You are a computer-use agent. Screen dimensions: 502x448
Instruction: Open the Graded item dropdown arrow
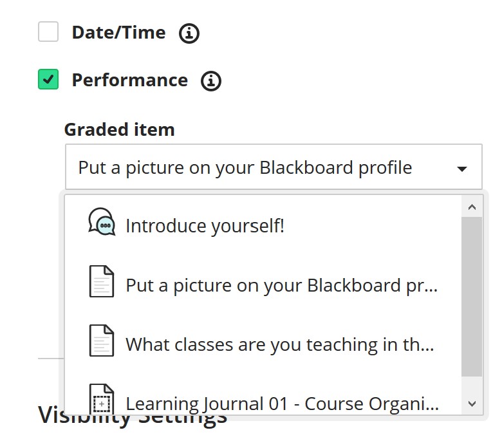point(461,169)
